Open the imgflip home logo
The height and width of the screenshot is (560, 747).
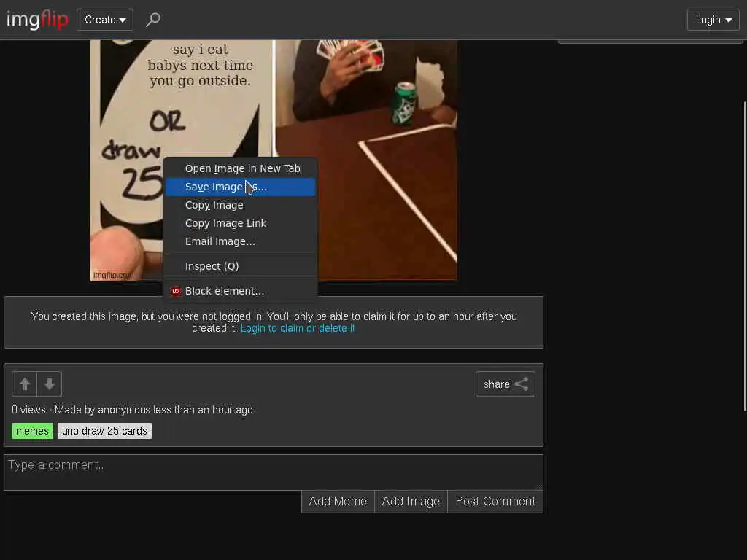click(x=37, y=20)
